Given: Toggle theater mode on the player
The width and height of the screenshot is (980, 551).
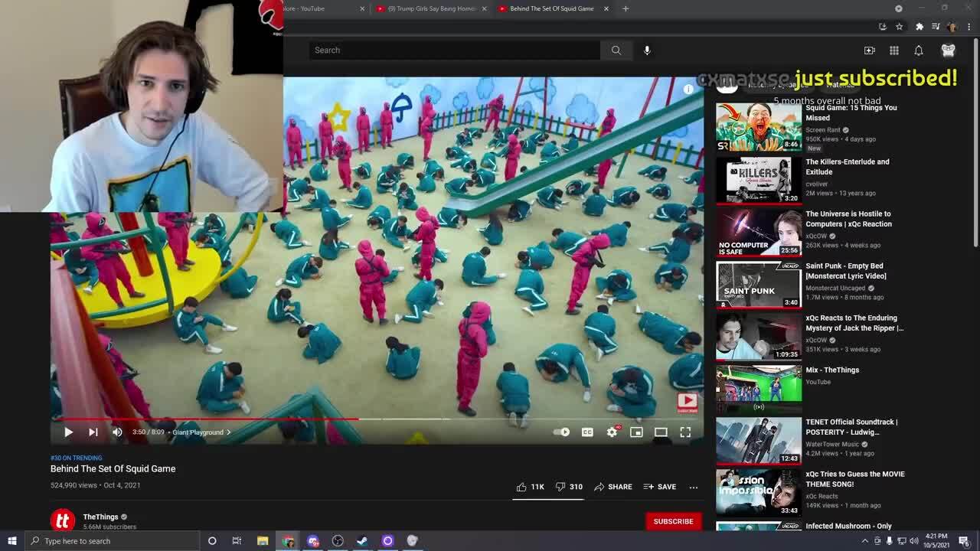Looking at the screenshot, I should click(661, 432).
